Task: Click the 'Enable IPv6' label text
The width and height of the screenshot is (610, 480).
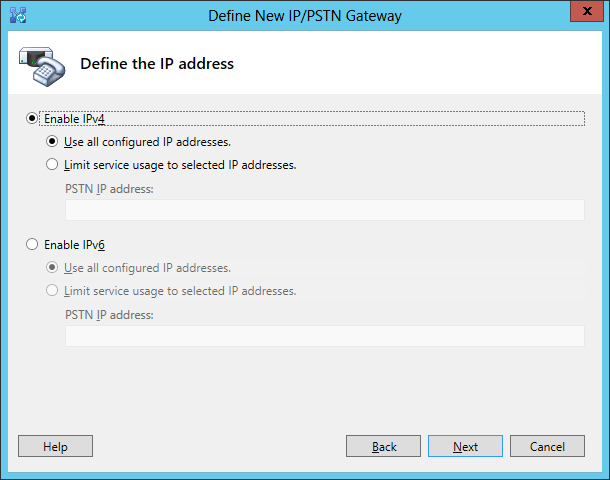Action: click(x=75, y=244)
